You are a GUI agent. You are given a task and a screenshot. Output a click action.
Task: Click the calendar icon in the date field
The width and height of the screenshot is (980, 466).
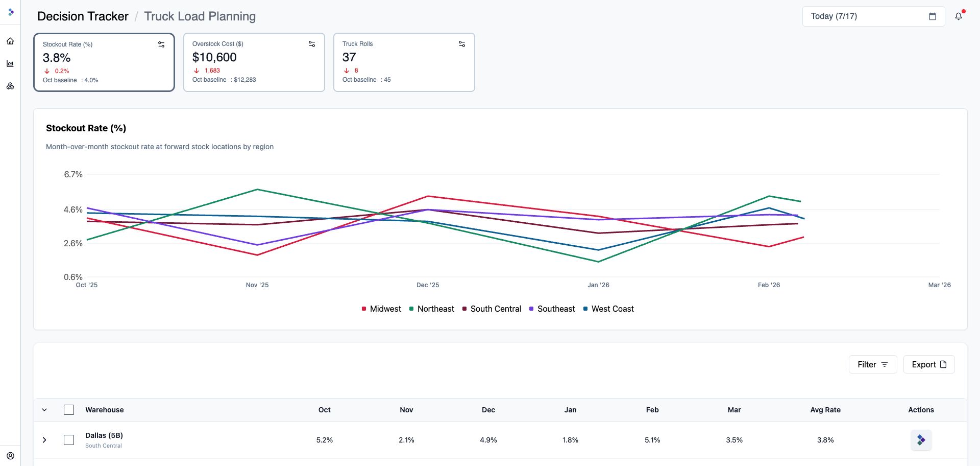point(933,16)
